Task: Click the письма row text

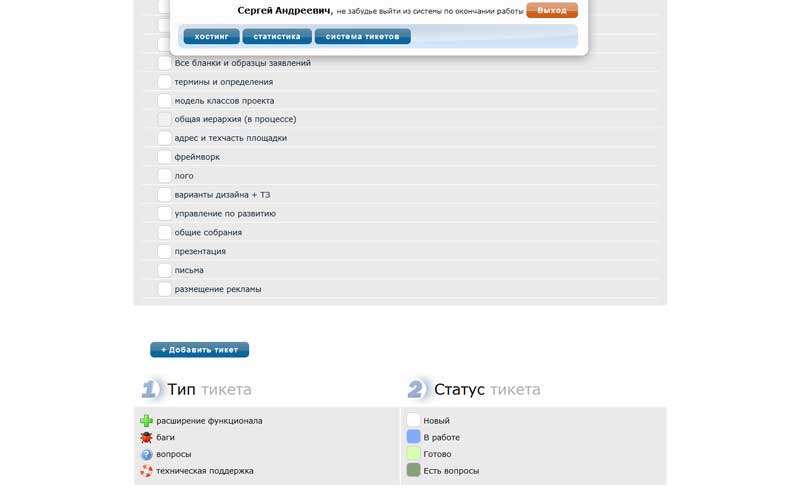Action: point(189,270)
